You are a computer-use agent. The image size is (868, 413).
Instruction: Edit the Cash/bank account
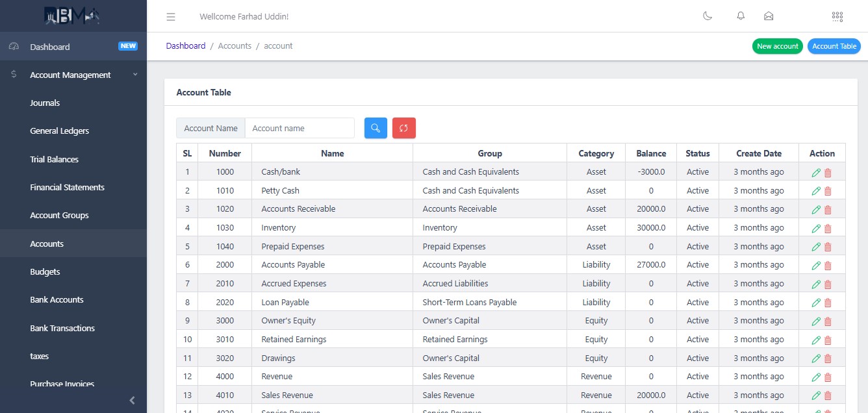pos(816,173)
